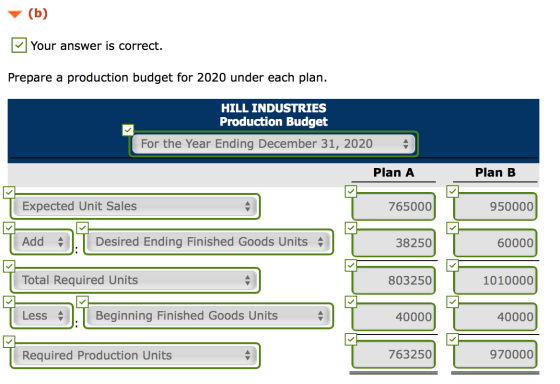Image resolution: width=560 pixels, height=384 pixels.
Task: Open the Add dropdown selector
Action: pos(41,242)
